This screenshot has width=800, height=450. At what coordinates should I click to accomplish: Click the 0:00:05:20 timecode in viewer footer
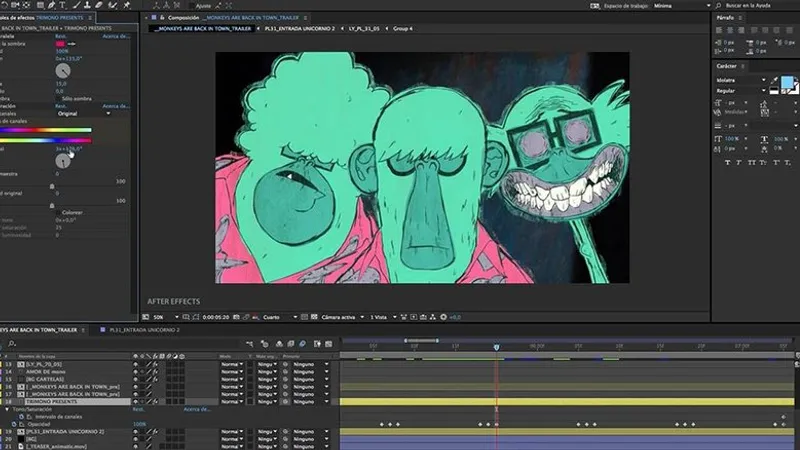tap(216, 317)
